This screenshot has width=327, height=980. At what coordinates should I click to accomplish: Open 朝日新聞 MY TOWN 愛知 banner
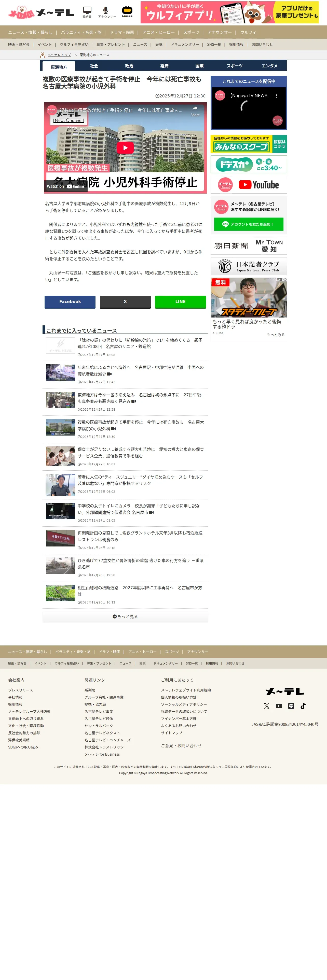tap(249, 246)
